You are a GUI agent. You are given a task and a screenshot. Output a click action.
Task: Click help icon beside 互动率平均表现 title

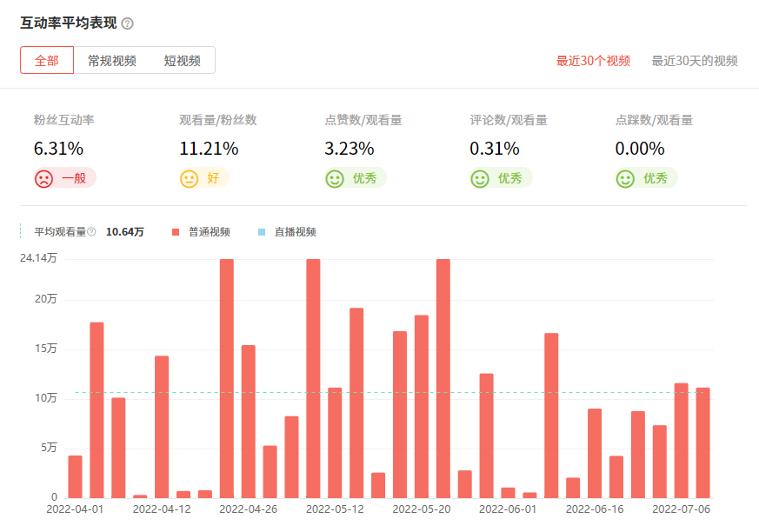point(128,23)
